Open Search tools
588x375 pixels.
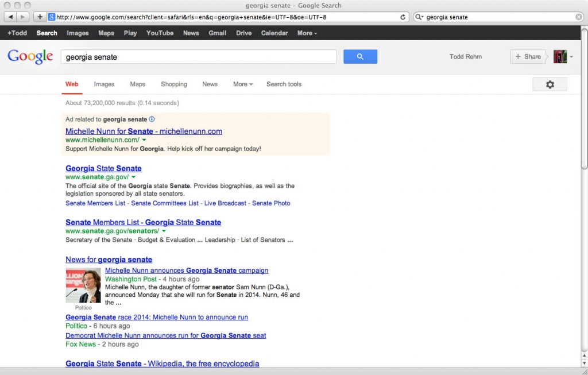tap(284, 84)
